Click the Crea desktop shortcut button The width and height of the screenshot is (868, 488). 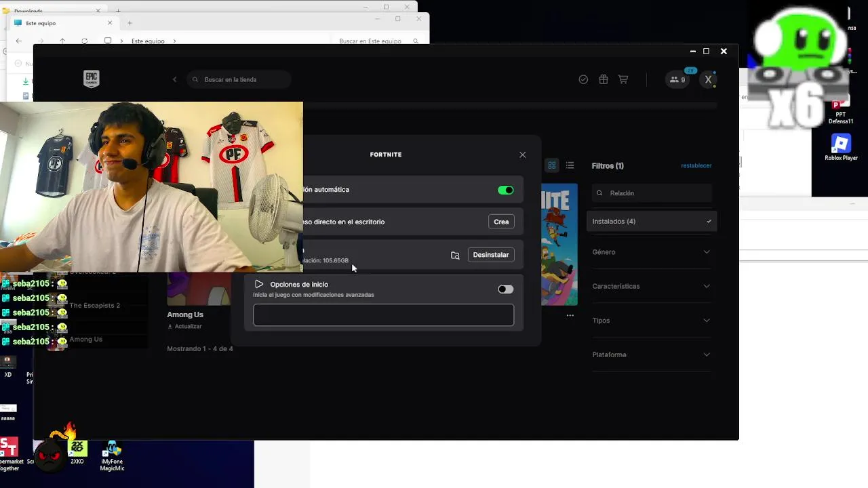(501, 222)
